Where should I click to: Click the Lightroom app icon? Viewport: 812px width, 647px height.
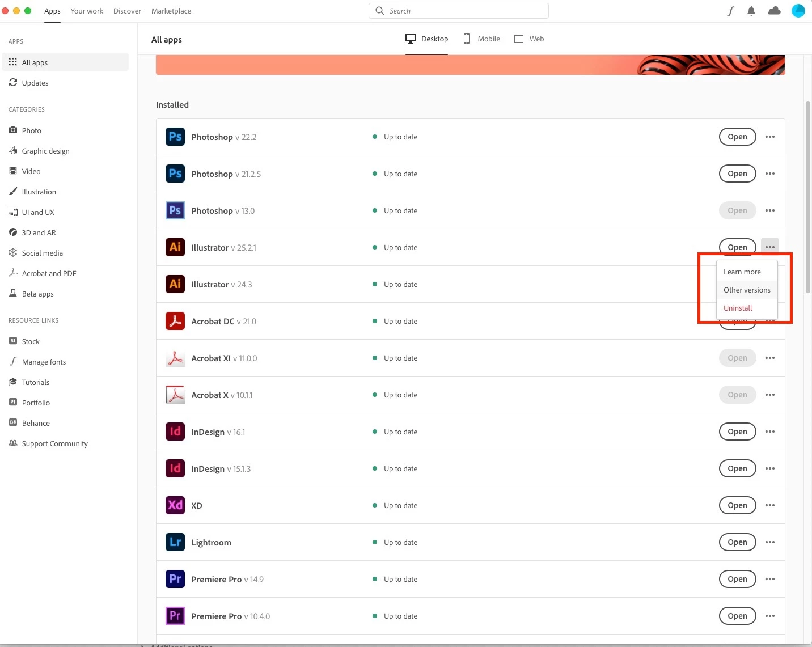175,542
